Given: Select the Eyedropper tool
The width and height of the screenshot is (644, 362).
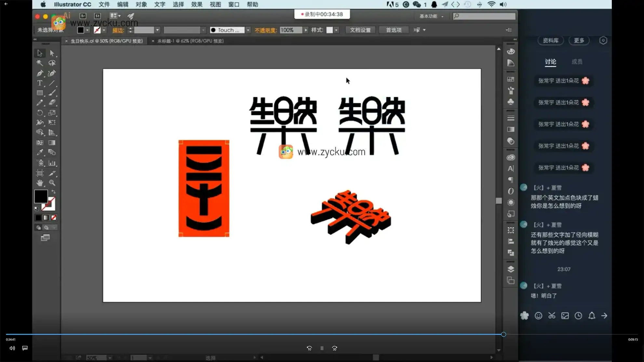Looking at the screenshot, I should (x=40, y=152).
